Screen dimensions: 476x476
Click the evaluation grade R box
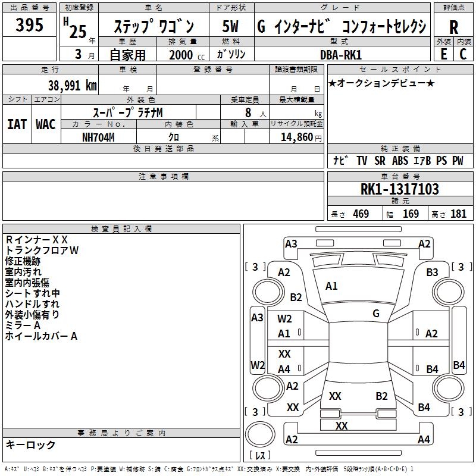(453, 26)
